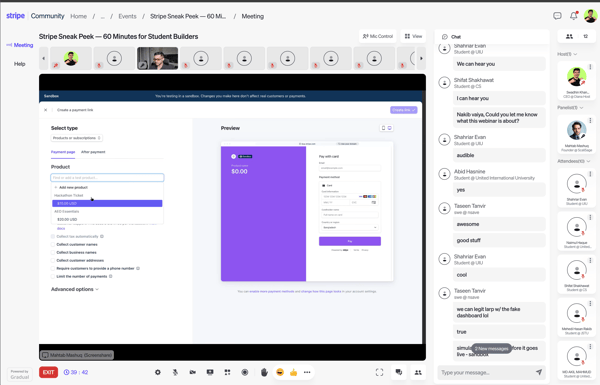The image size is (600, 385).
Task: Enable Collect tax automatically checkbox
Action: tap(53, 237)
